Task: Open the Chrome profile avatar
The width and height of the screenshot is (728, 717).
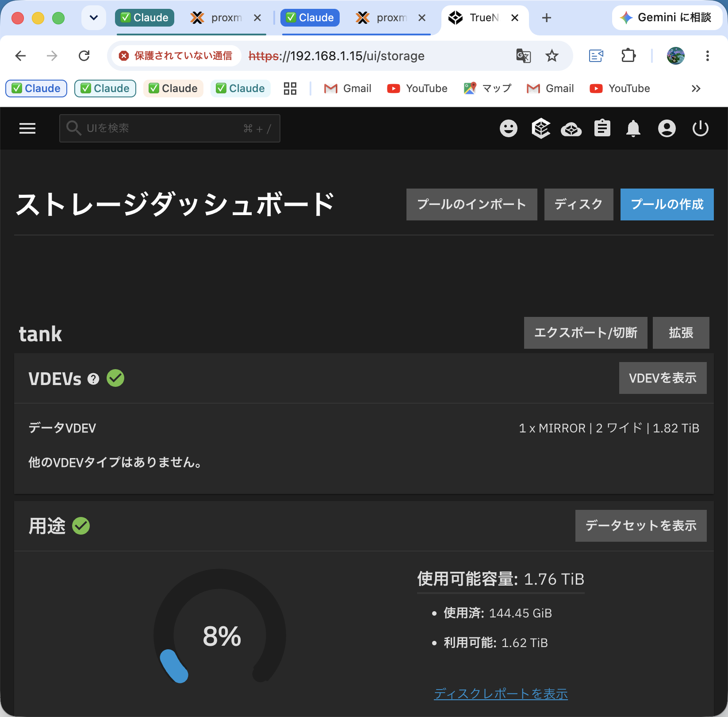Action: tap(676, 56)
